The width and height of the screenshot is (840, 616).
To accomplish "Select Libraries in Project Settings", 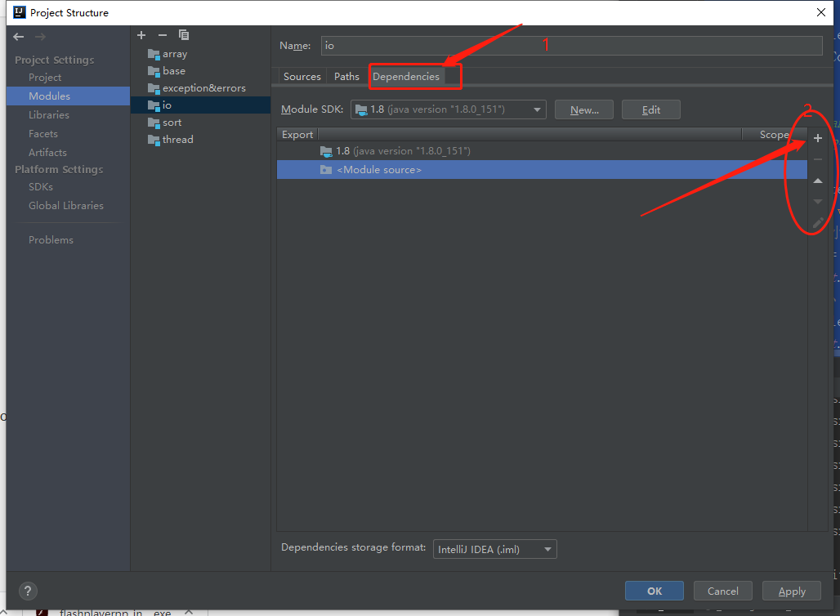I will coord(49,115).
